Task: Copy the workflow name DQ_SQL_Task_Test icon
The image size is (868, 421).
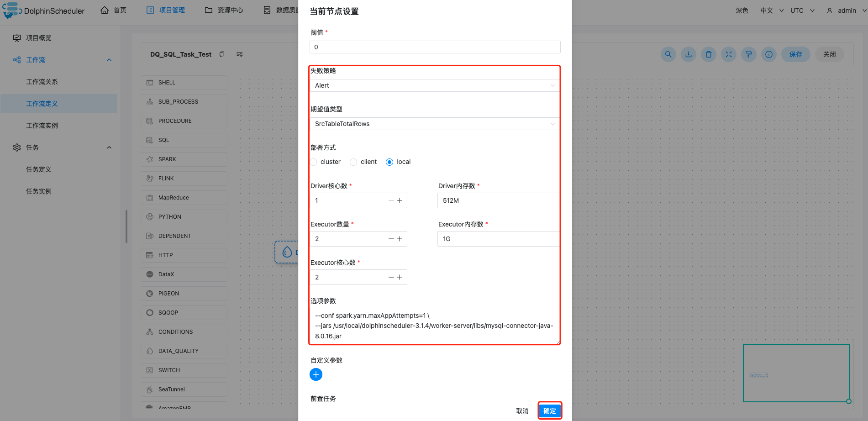Action: click(222, 54)
